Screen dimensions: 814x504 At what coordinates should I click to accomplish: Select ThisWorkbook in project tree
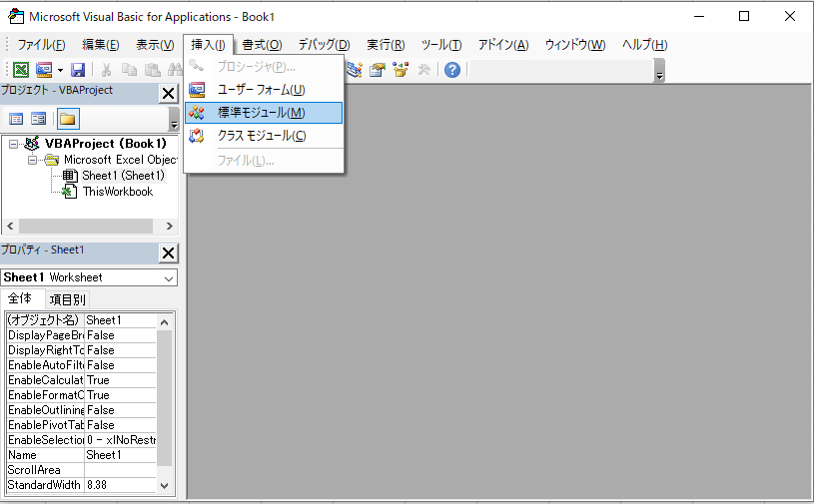[x=118, y=192]
